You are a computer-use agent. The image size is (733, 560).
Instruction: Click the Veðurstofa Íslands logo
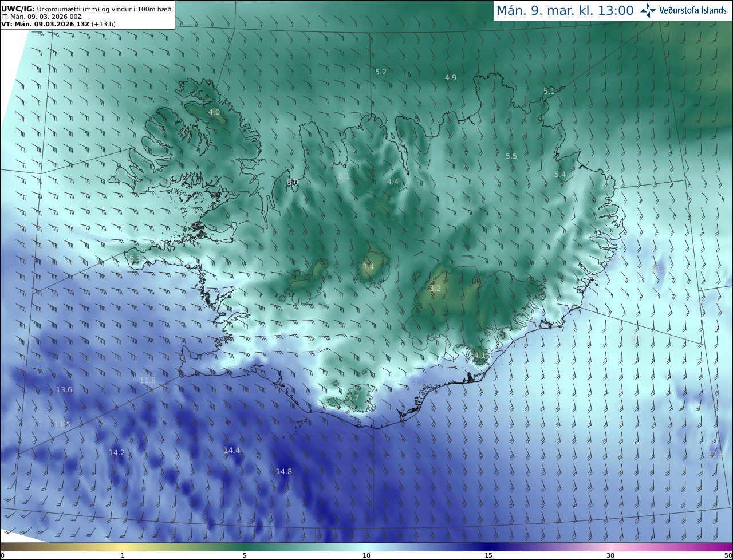[x=683, y=10]
